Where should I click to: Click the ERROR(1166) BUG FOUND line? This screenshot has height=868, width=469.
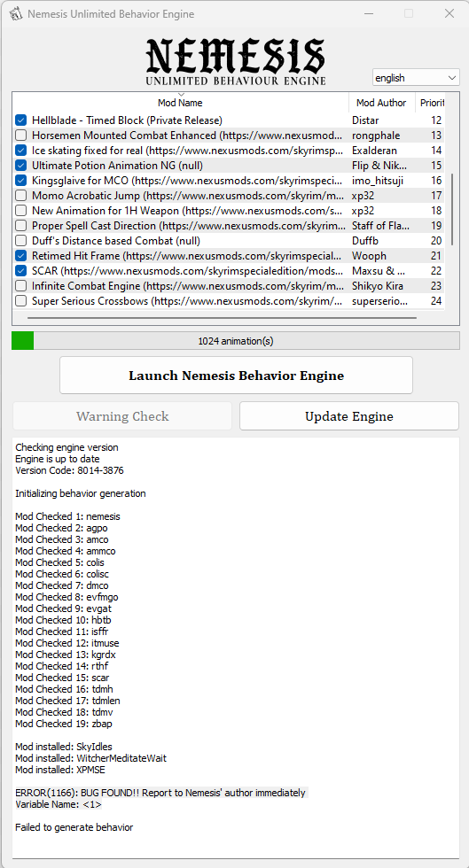(x=160, y=793)
